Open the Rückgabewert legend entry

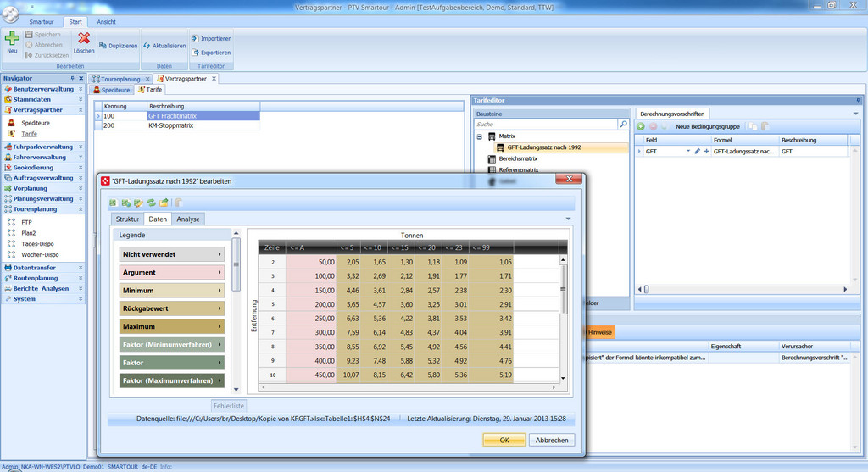coord(171,308)
